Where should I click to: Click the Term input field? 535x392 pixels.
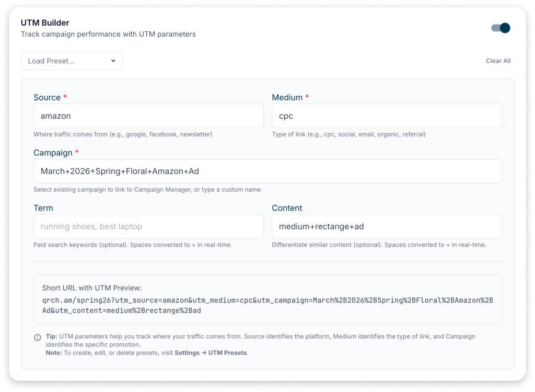148,226
